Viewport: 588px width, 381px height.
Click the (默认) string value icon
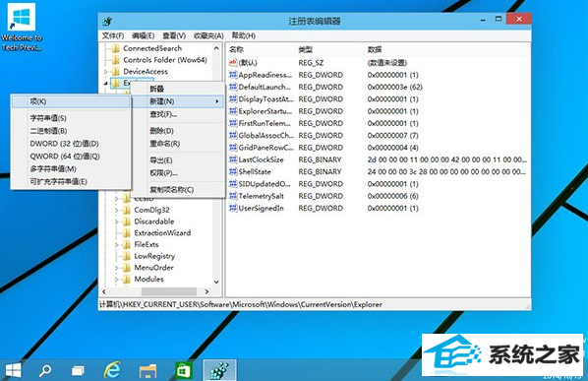[233, 62]
